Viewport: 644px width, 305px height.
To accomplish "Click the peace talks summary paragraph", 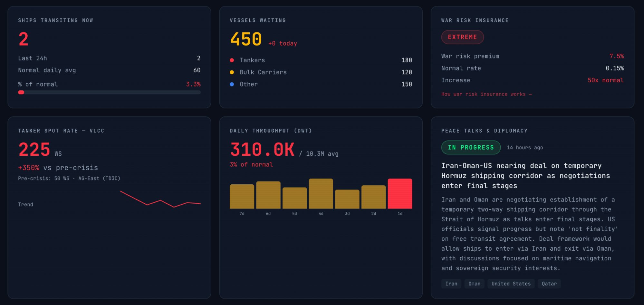I will (x=530, y=234).
